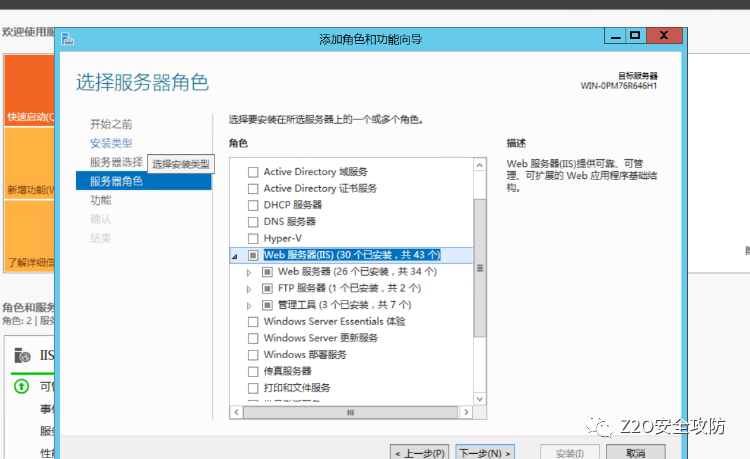750x459 pixels.
Task: Click the roles list vertical scrollbar thumb
Action: click(x=480, y=268)
